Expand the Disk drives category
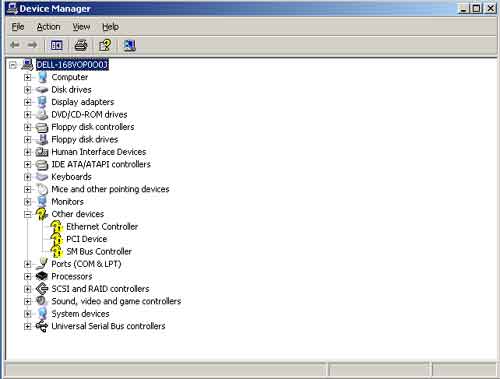 click(x=28, y=90)
